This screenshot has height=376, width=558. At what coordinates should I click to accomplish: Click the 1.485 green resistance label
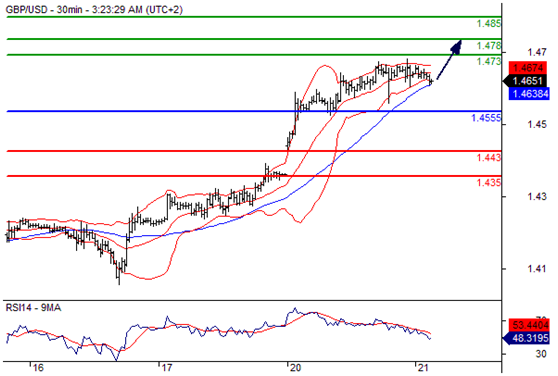(489, 24)
